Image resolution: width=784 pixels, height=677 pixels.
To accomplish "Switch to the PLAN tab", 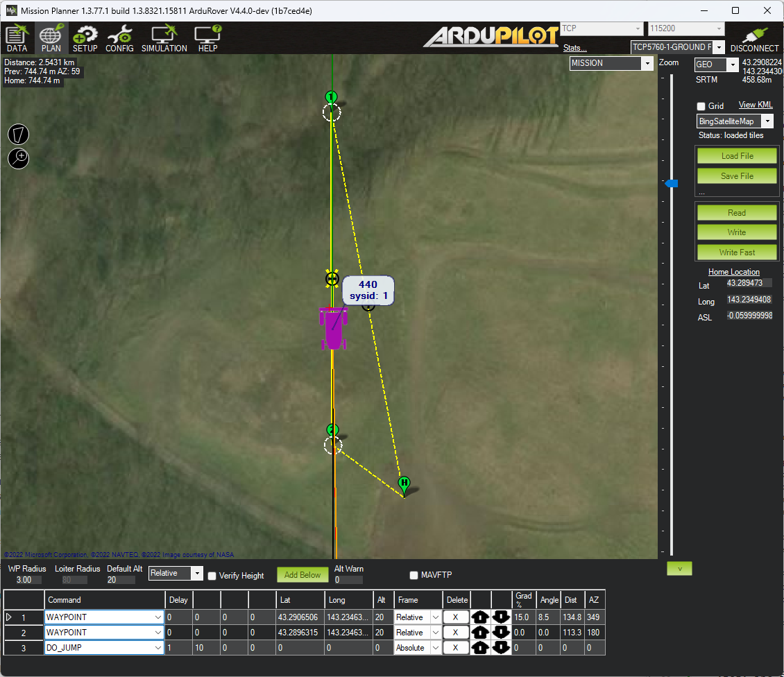I will [x=51, y=39].
